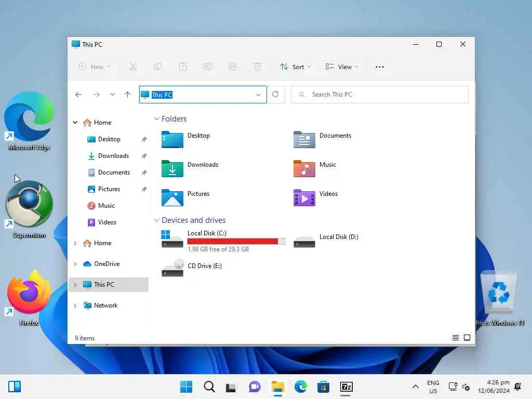This screenshot has width=532, height=399.
Task: Navigate up one level with up arrow
Action: (128, 95)
